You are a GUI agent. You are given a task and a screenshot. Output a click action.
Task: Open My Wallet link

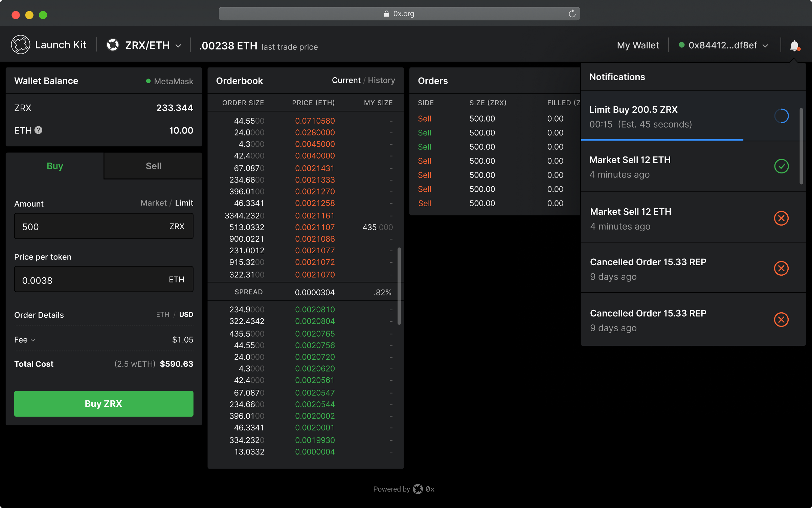point(637,45)
